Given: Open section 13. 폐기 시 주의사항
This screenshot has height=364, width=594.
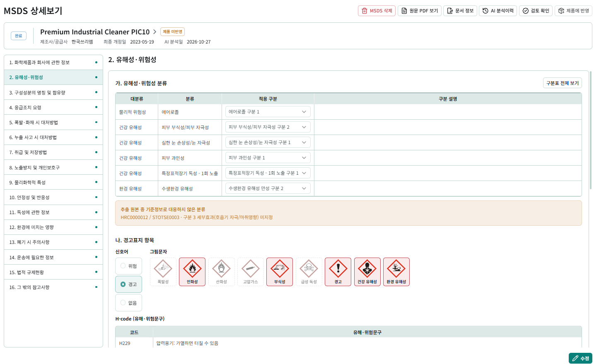Looking at the screenshot, I should 53,242.
